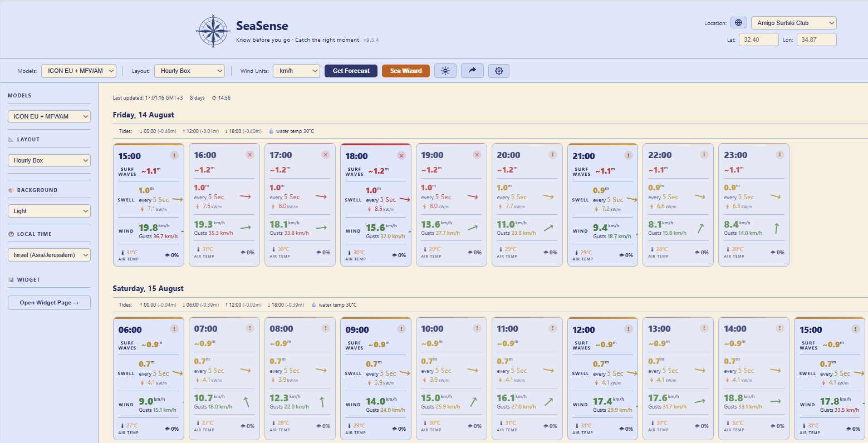This screenshot has width=868, height=443.
Task: Click the share arrow button
Action: 472,71
